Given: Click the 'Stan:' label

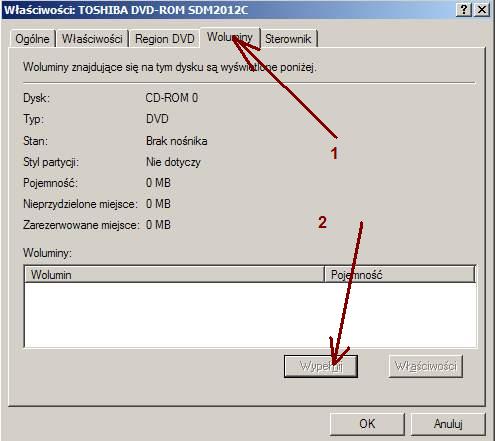Looking at the screenshot, I should 35,141.
